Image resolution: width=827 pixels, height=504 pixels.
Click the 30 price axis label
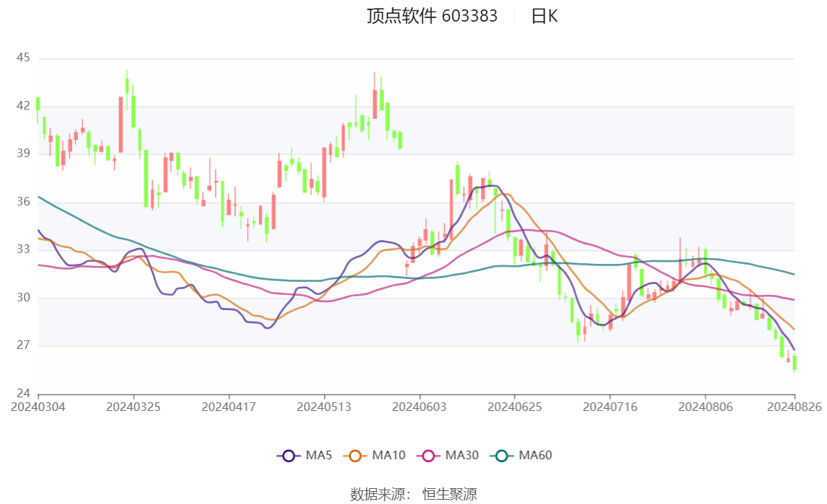click(x=23, y=297)
